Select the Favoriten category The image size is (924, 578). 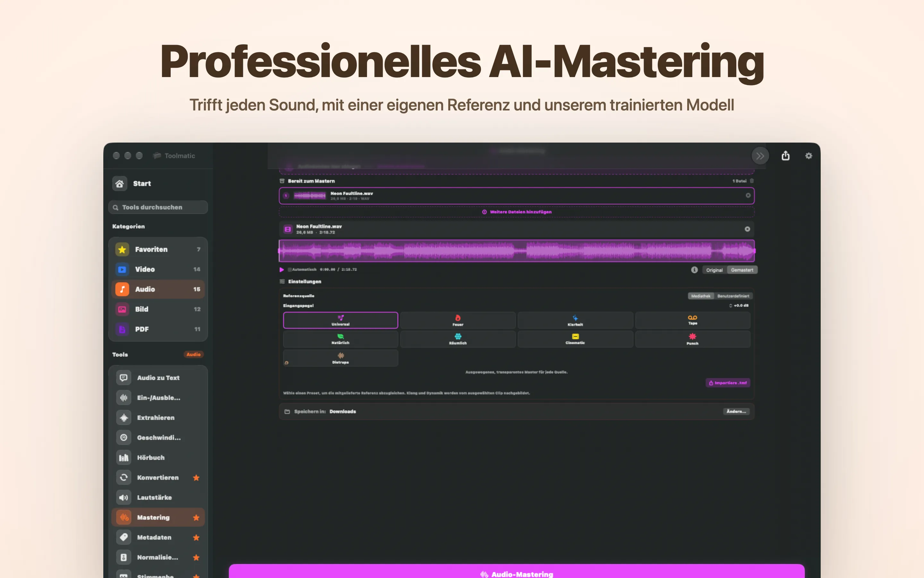[158, 249]
